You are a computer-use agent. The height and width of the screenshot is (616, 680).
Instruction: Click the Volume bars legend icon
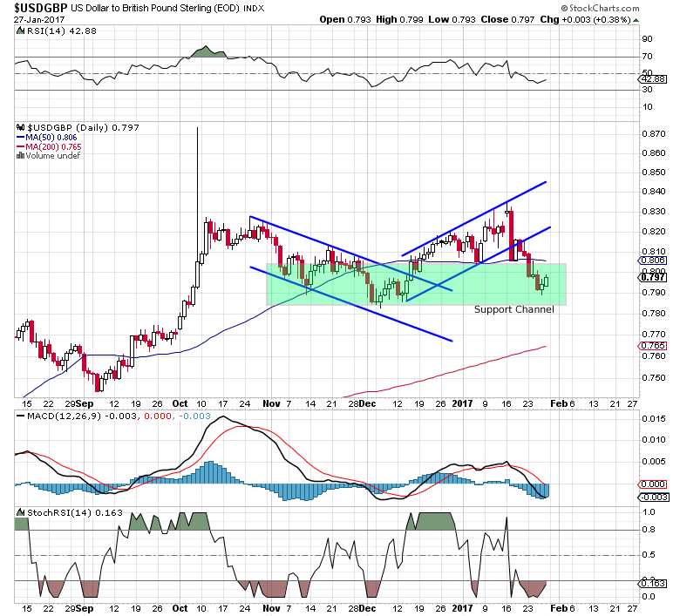[x=20, y=156]
